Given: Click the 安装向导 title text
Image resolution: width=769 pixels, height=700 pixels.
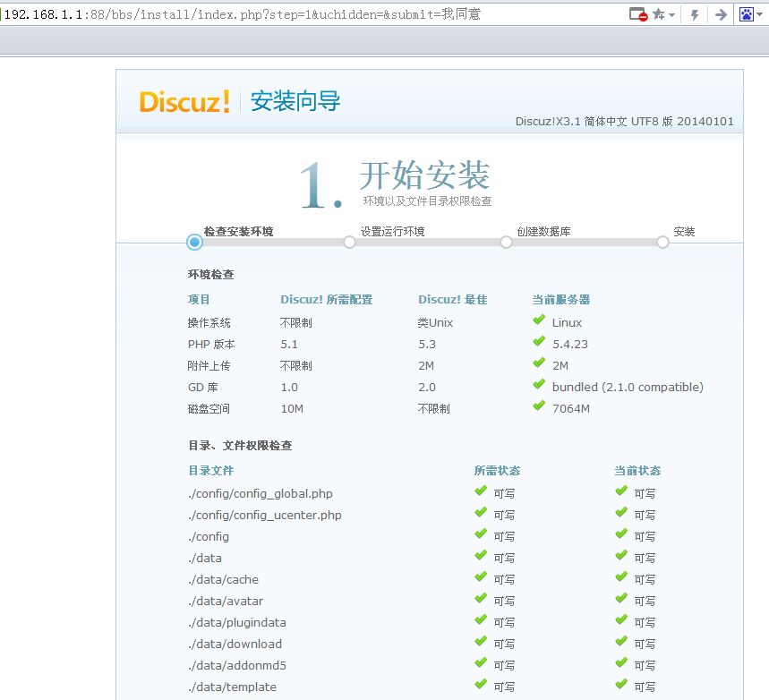Looking at the screenshot, I should point(295,101).
